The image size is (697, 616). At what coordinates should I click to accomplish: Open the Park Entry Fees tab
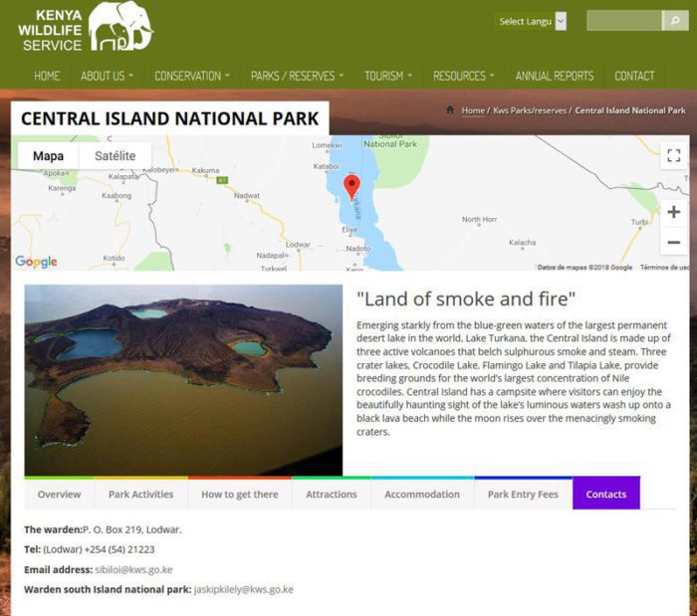click(523, 494)
